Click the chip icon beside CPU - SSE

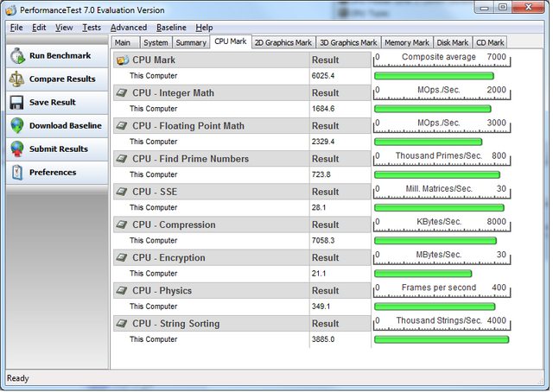(x=122, y=192)
